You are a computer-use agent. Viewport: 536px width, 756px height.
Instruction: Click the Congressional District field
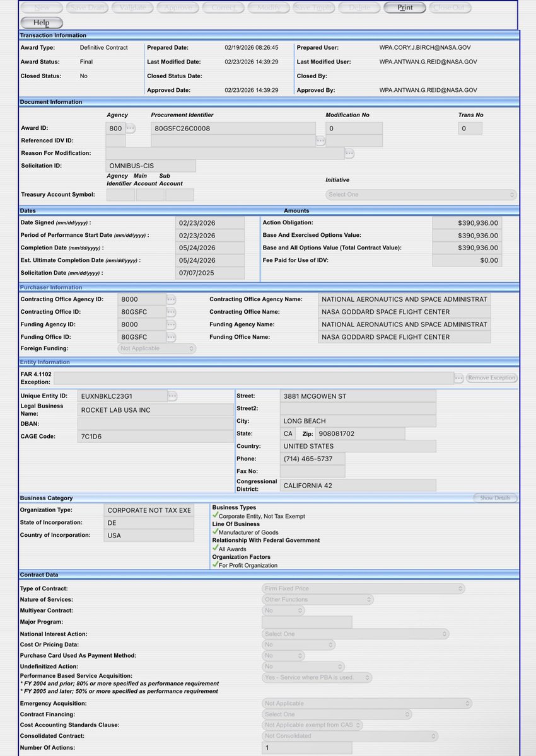point(358,485)
